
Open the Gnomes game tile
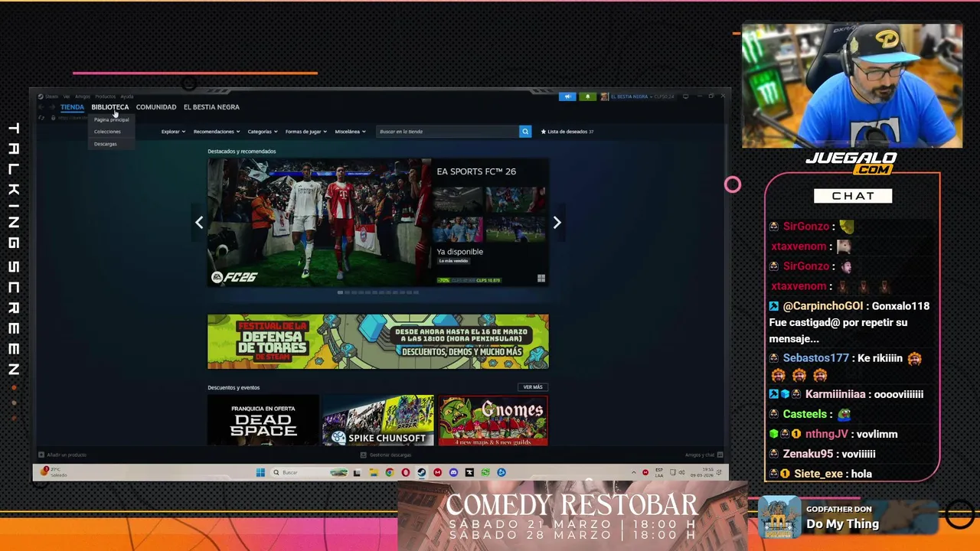point(493,420)
